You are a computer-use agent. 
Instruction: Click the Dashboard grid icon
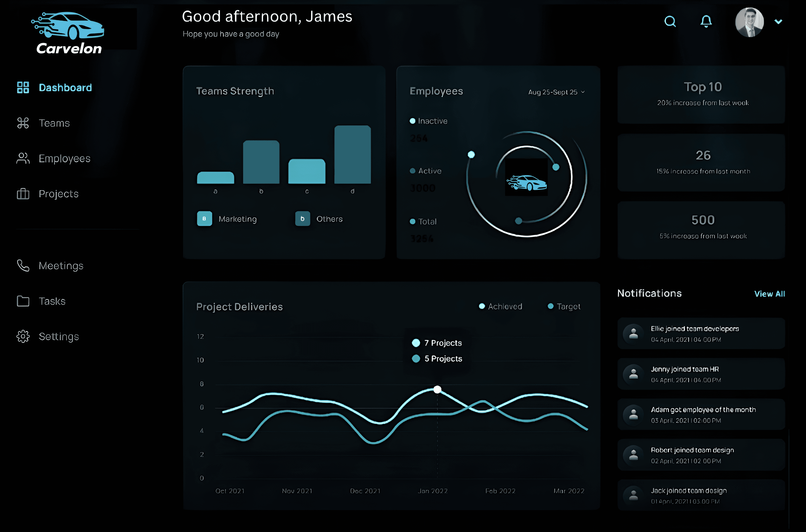pos(23,88)
